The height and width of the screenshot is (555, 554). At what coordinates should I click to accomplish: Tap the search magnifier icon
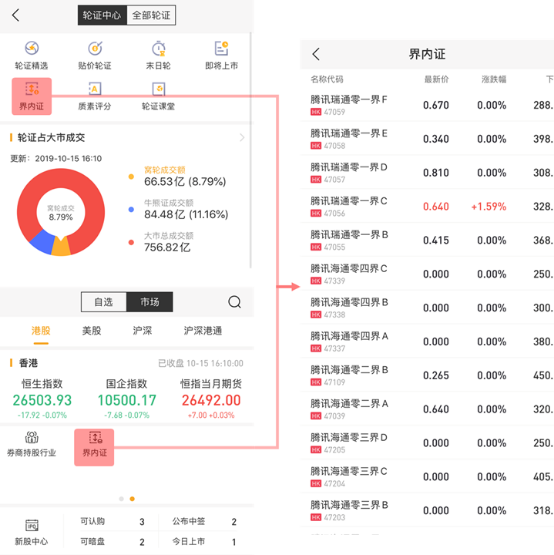pos(234,302)
